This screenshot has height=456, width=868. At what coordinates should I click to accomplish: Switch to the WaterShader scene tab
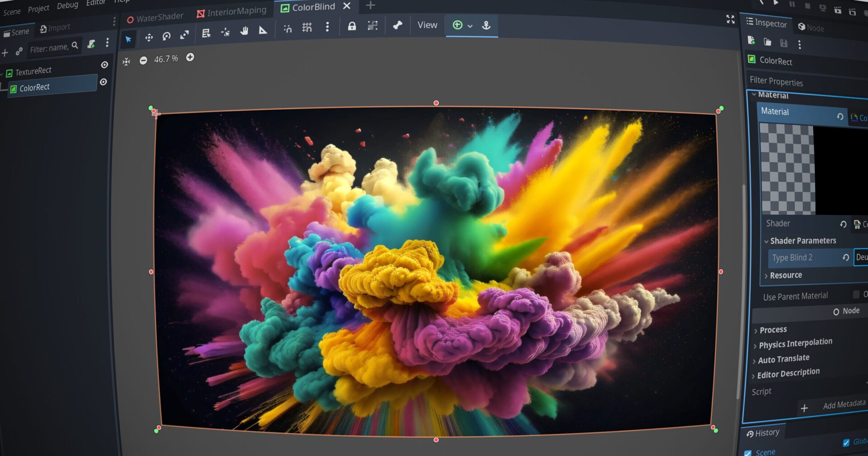coord(155,18)
